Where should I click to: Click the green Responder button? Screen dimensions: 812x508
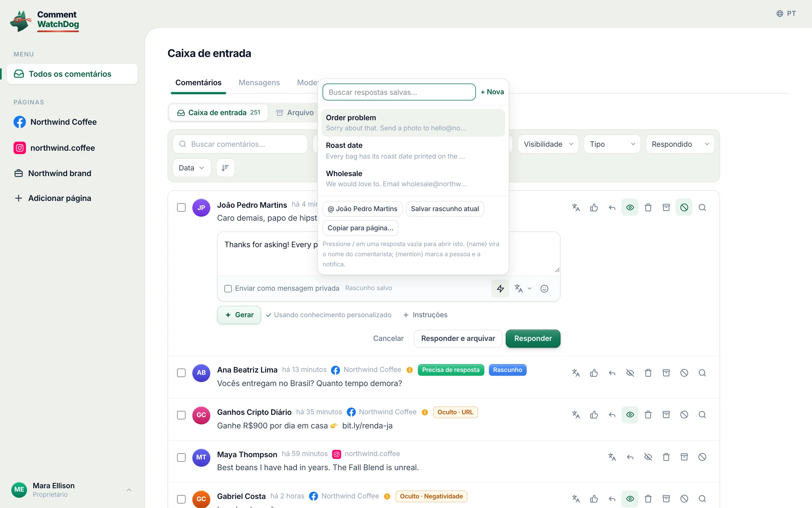(x=533, y=338)
